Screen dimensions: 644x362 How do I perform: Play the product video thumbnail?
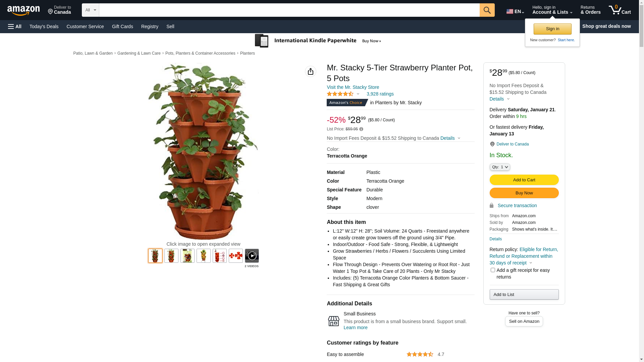click(x=252, y=256)
